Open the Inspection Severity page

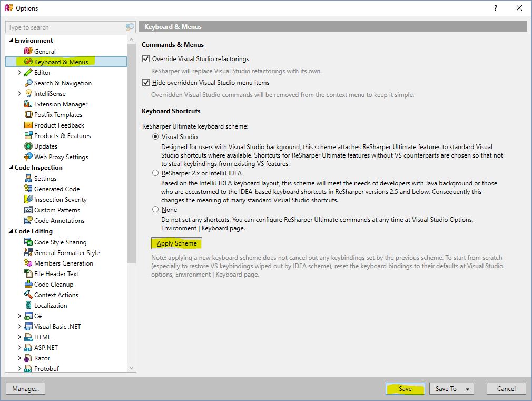(x=61, y=199)
